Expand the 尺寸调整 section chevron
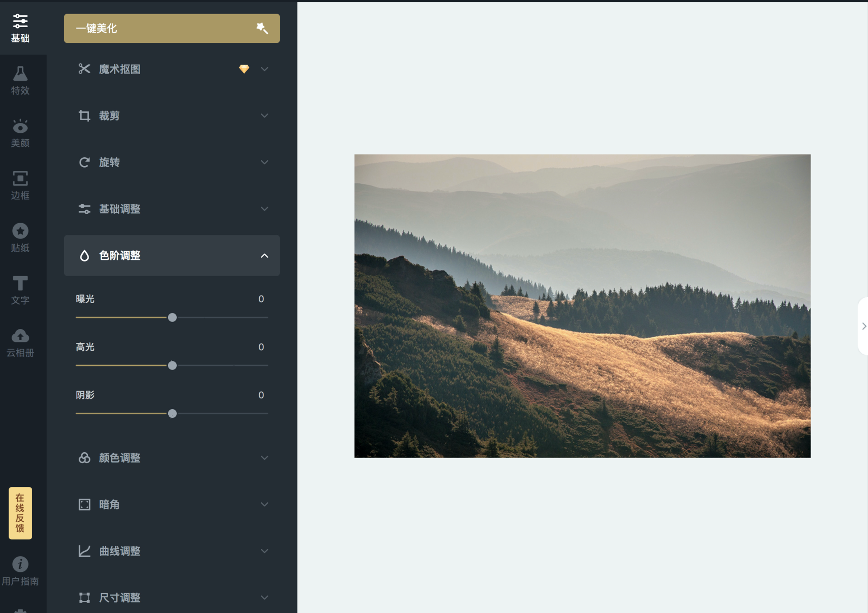This screenshot has width=868, height=613. click(264, 598)
